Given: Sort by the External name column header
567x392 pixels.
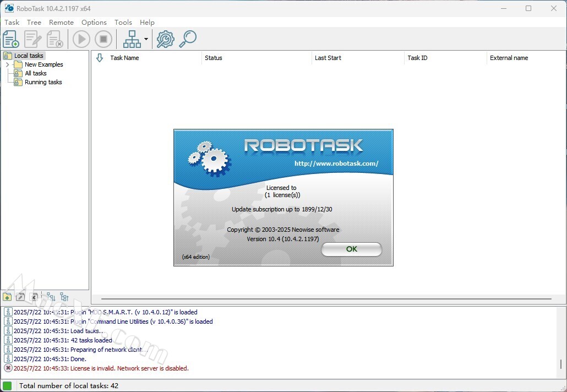Looking at the screenshot, I should 509,58.
